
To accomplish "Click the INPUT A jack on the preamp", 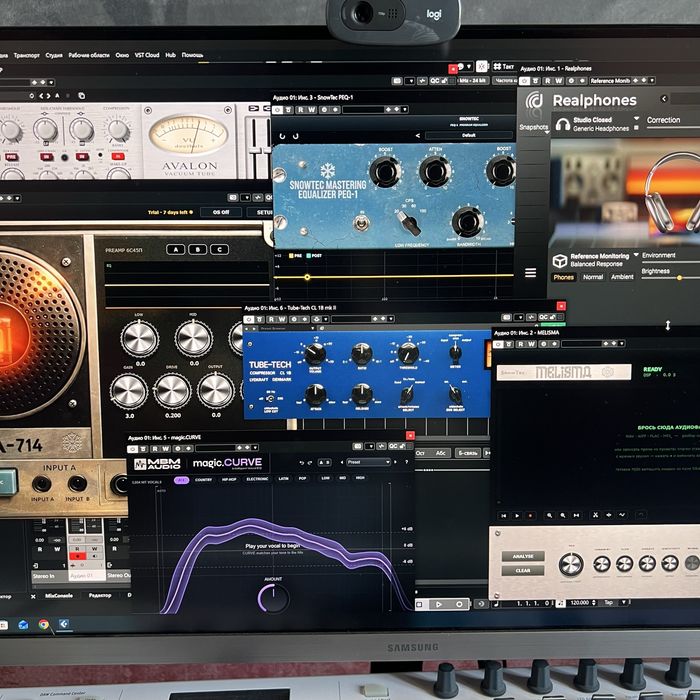I will point(42,484).
